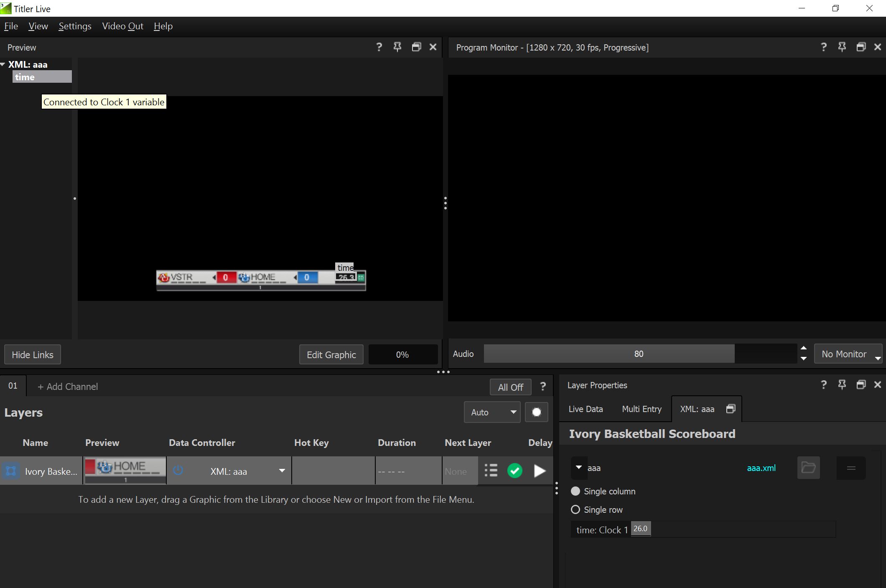
Task: Open the Video Out menu
Action: pos(122,26)
